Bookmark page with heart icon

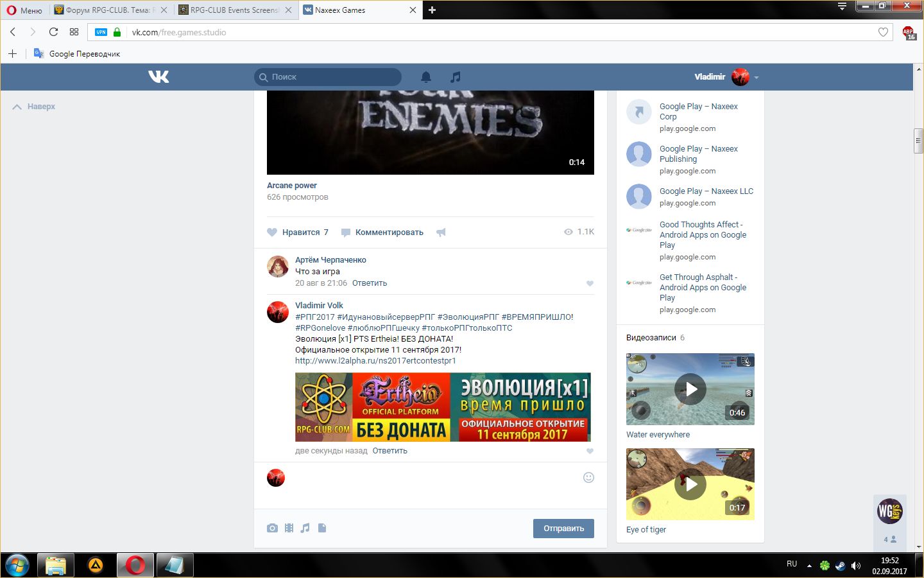883,32
